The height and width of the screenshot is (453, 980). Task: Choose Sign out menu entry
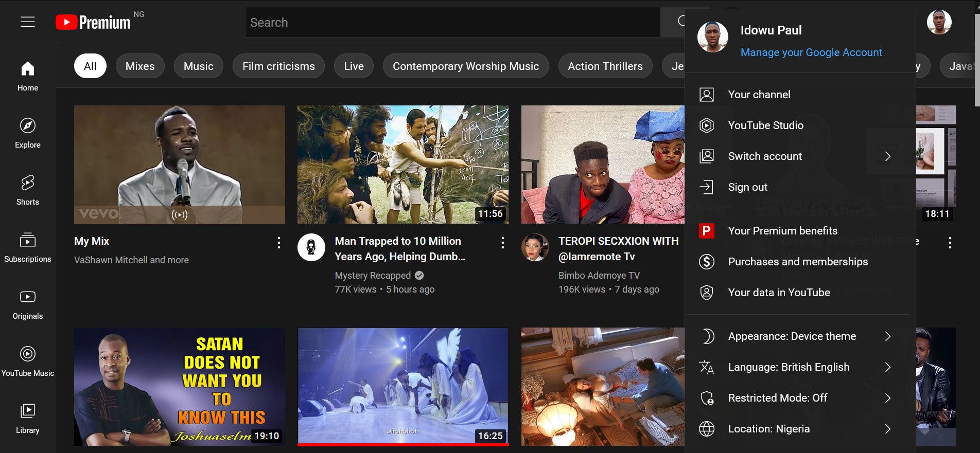(800, 187)
